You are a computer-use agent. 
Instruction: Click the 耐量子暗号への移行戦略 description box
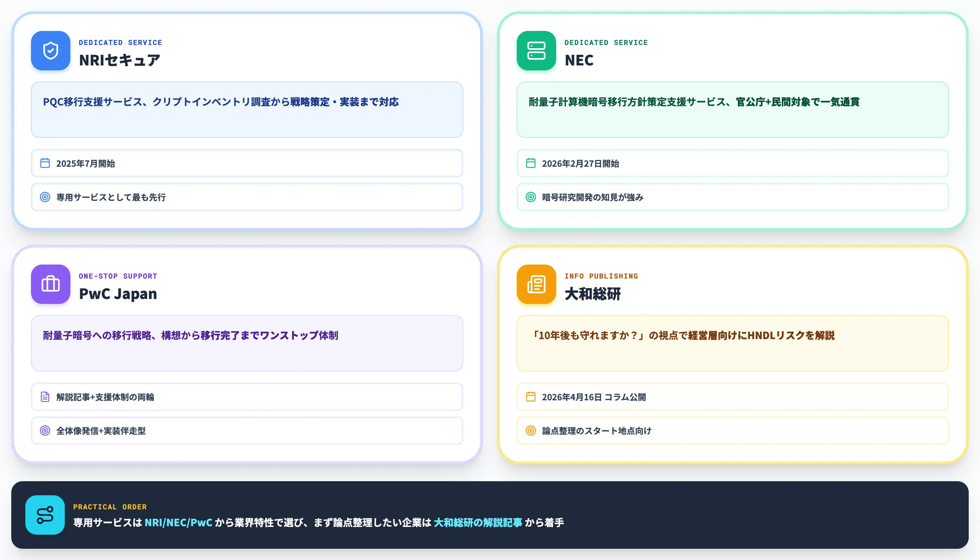pyautogui.click(x=247, y=343)
